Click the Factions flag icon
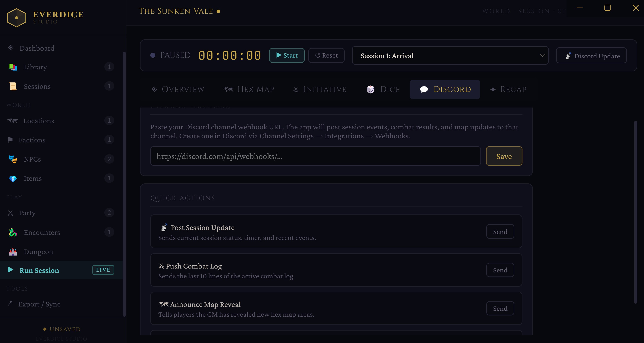The height and width of the screenshot is (343, 644). coord(10,140)
